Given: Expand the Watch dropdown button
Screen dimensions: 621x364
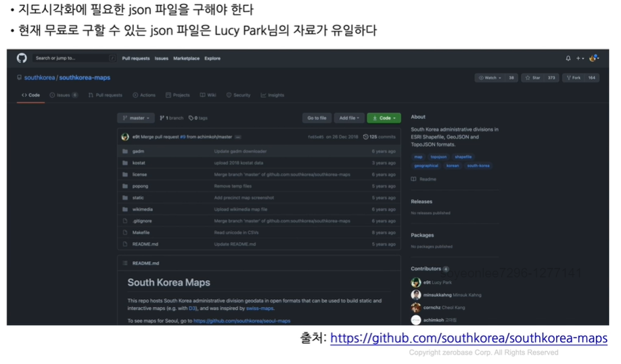Looking at the screenshot, I should [x=490, y=78].
